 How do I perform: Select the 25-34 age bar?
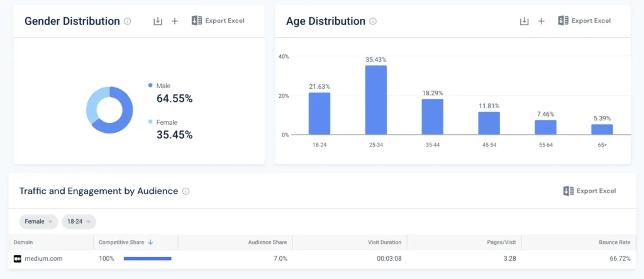tap(376, 100)
